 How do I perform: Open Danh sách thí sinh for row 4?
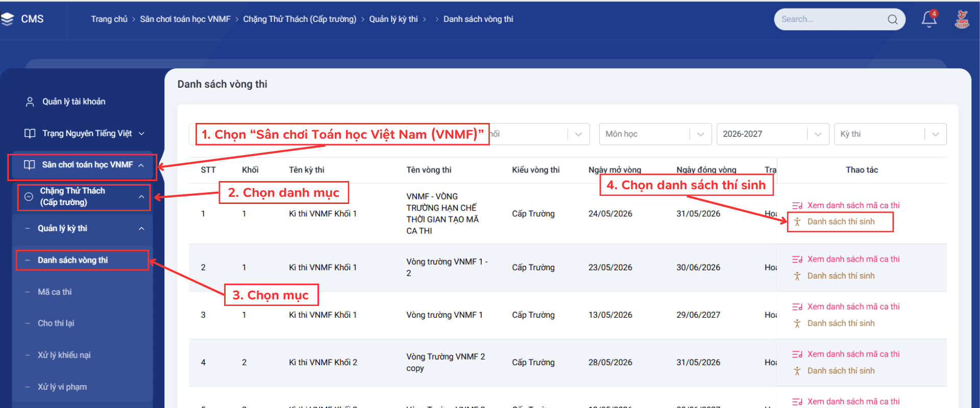pos(841,371)
